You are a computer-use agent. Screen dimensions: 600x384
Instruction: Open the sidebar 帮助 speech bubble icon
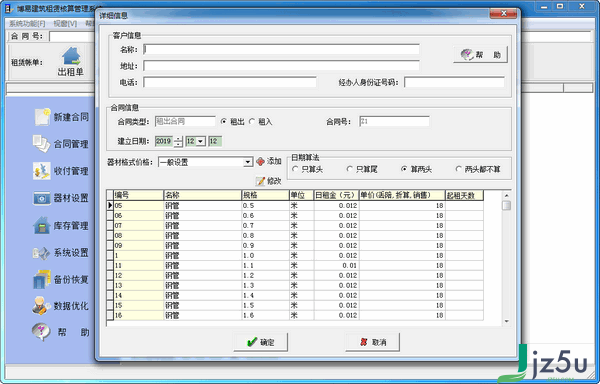42,332
